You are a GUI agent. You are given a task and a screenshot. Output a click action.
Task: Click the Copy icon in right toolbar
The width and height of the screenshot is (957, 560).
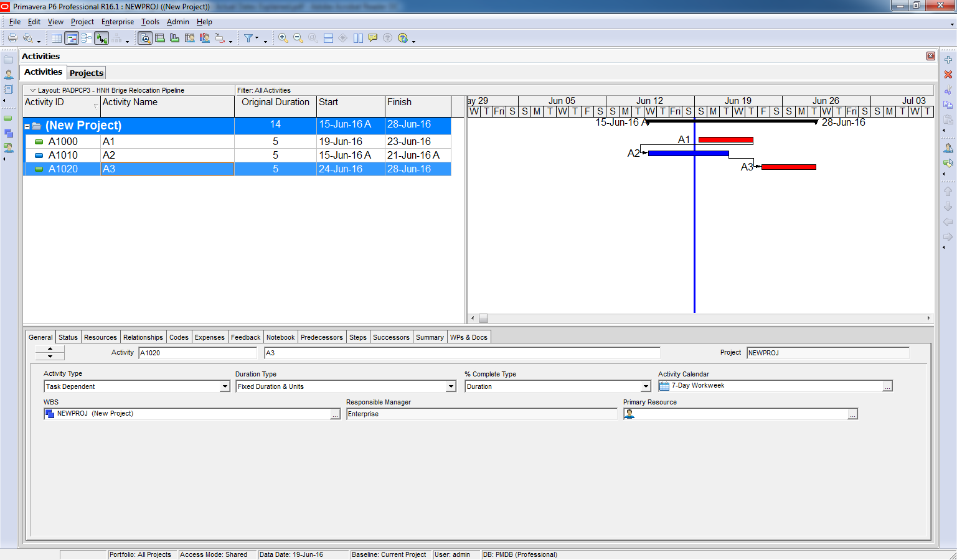click(948, 105)
